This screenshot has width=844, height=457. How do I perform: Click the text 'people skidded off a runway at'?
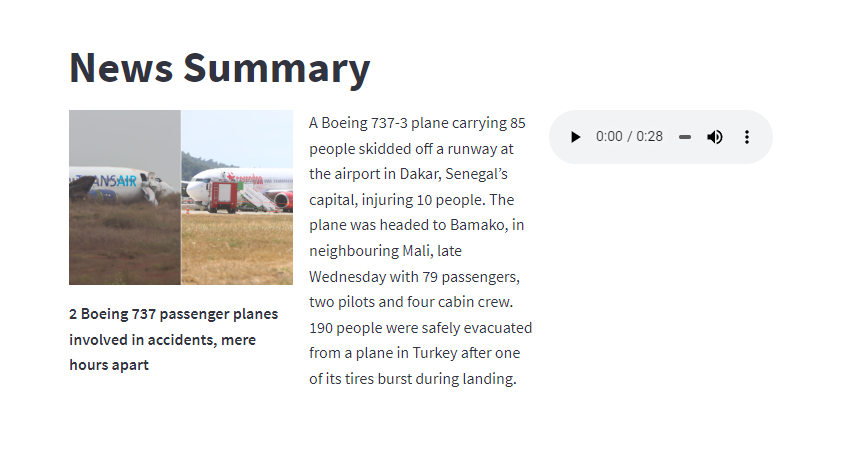click(x=411, y=149)
